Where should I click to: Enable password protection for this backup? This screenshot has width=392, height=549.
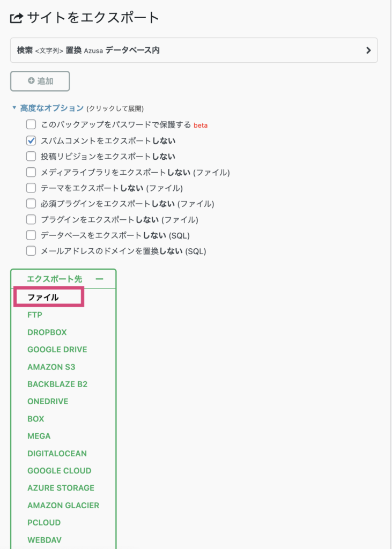coord(31,124)
